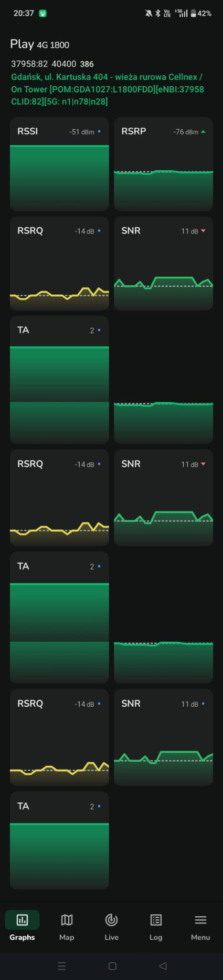Image resolution: width=223 pixels, height=980 pixels.
Task: Tap the RSSI blue dot indicator
Action: pos(99,132)
